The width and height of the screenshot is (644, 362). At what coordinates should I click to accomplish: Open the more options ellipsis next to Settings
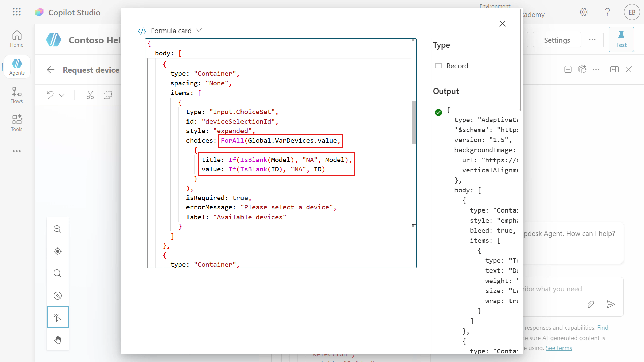click(592, 40)
